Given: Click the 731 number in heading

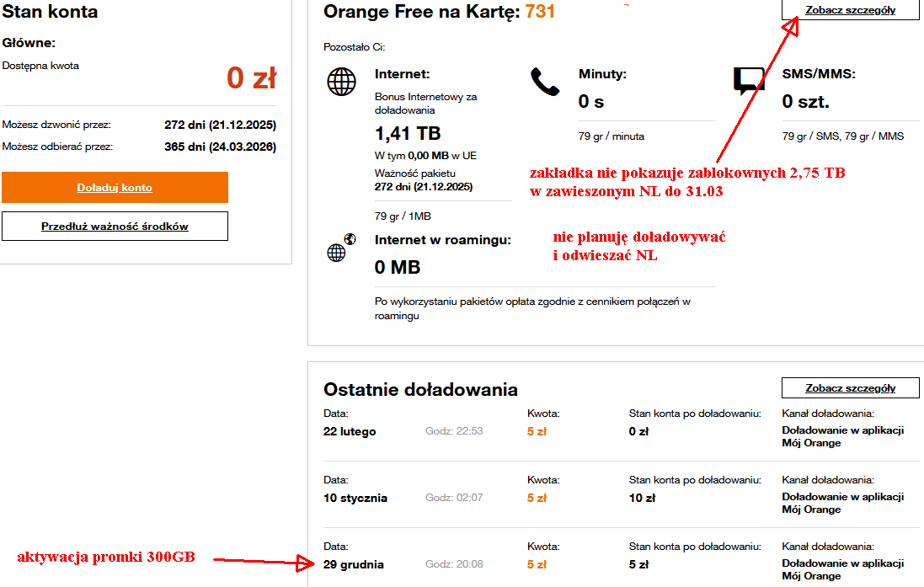Looking at the screenshot, I should tap(540, 11).
